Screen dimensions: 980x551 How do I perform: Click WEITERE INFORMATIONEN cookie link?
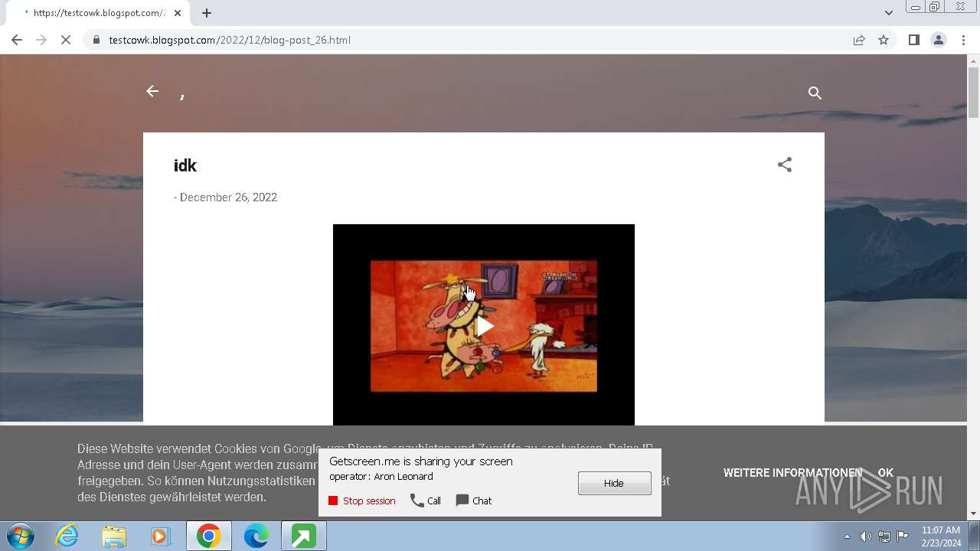click(x=792, y=473)
